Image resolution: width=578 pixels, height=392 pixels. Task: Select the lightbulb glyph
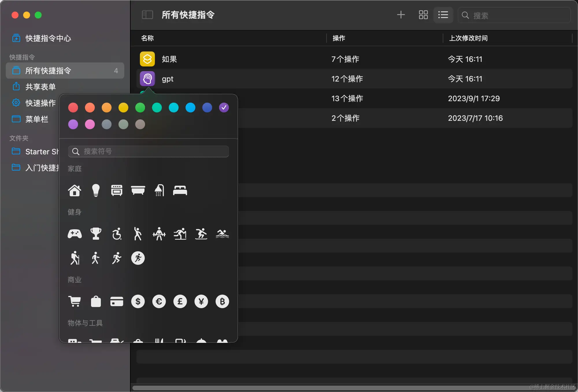click(x=96, y=191)
